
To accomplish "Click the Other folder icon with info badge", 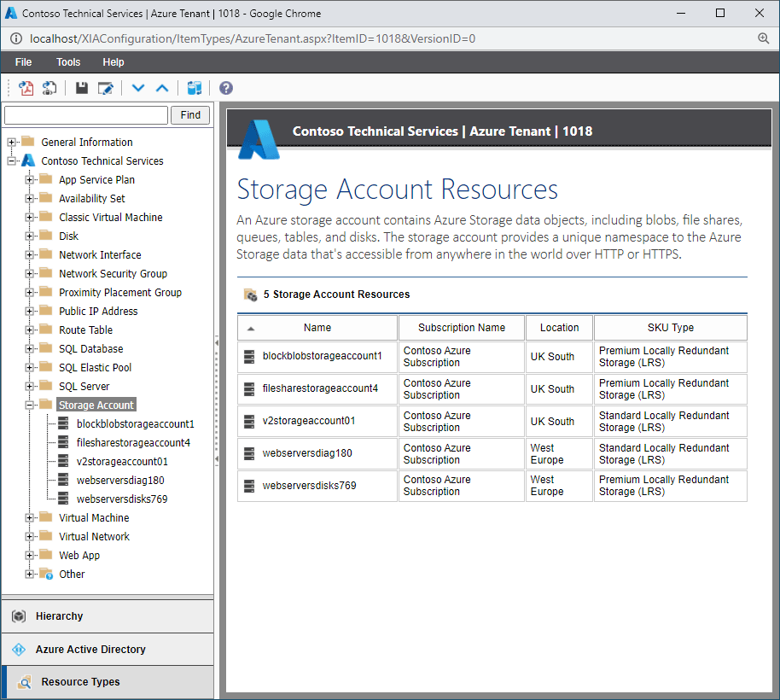I will pos(46,574).
